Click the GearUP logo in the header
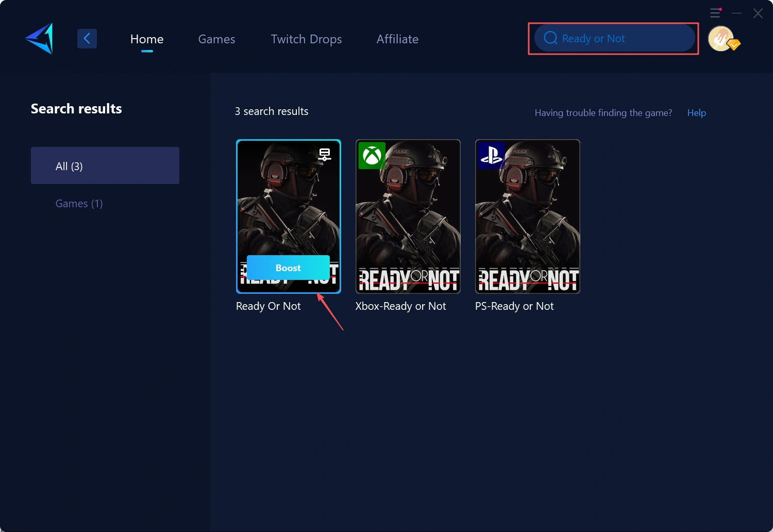This screenshot has height=532, width=773. coord(40,39)
